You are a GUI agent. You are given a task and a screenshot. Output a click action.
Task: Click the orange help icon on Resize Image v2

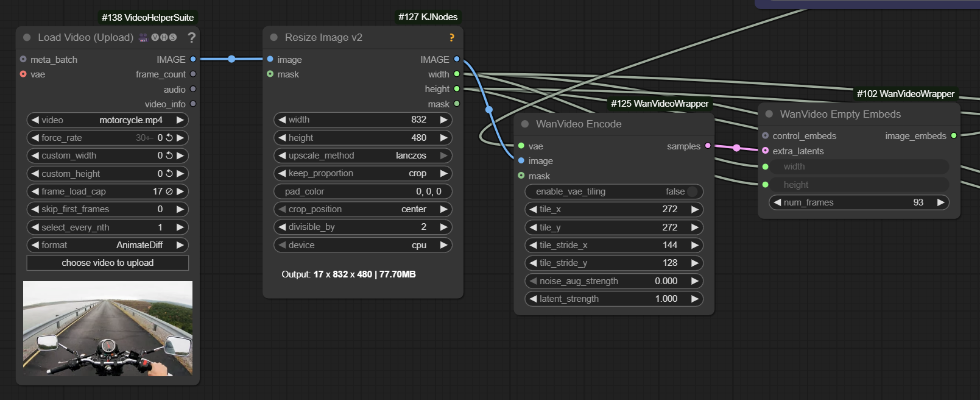pos(451,38)
